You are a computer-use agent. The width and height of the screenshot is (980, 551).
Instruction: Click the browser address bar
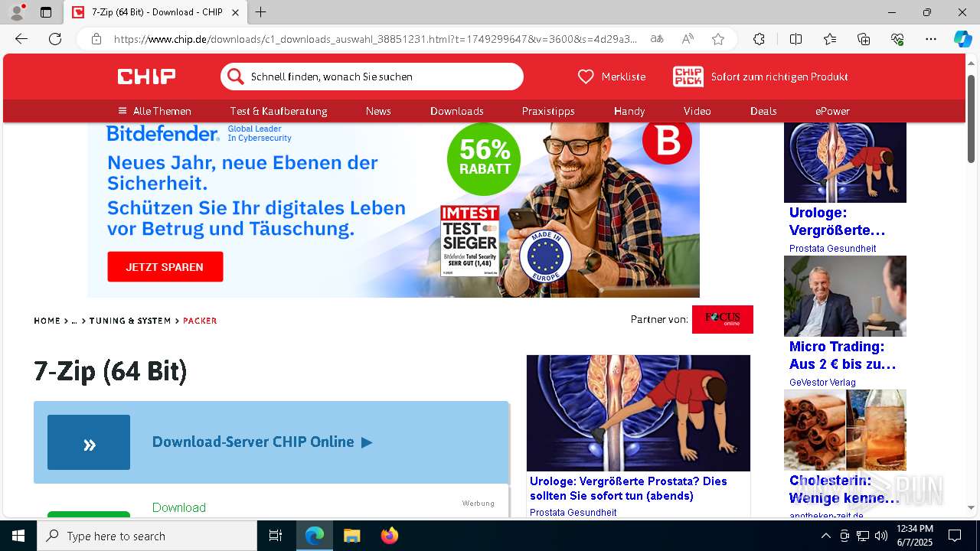point(375,39)
